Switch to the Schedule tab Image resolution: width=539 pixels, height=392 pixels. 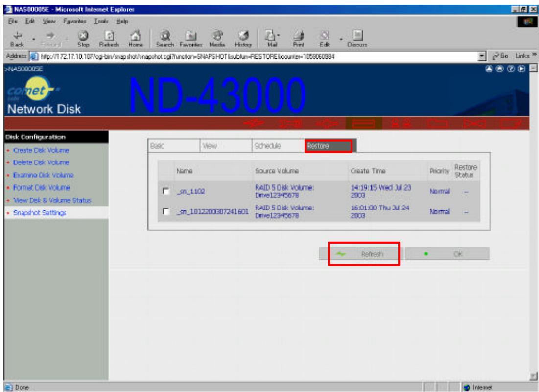[278, 146]
